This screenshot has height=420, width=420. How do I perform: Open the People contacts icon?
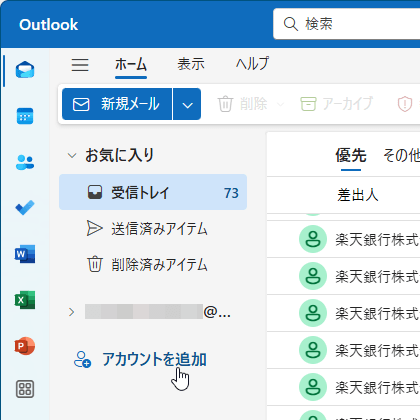coord(25,162)
